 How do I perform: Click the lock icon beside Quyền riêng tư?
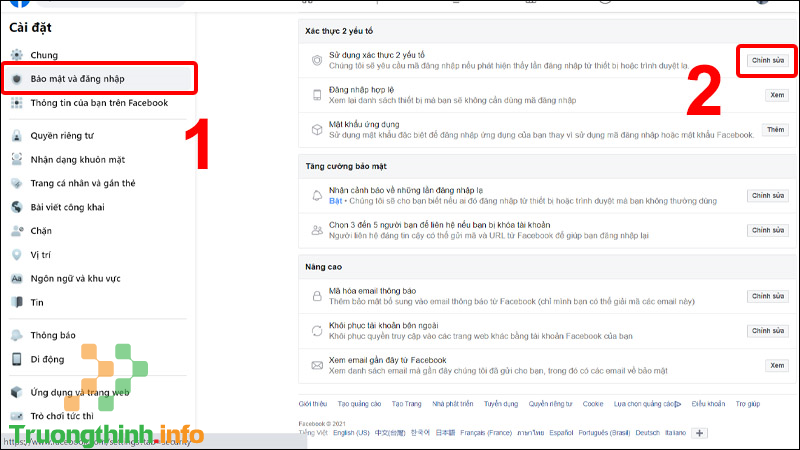pos(17,136)
